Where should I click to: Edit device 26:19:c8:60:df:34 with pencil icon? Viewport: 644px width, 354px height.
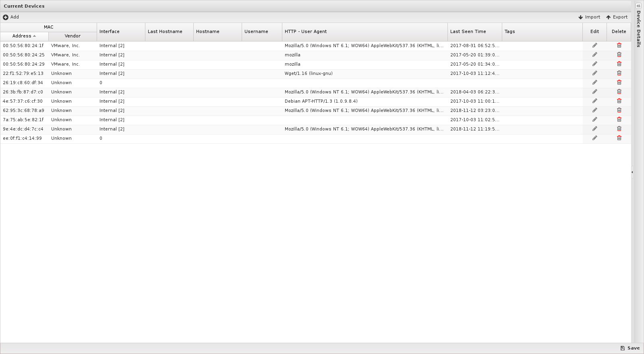pos(594,83)
